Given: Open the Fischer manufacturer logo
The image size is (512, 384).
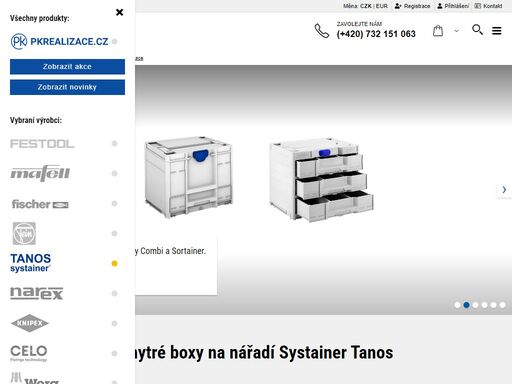Looking at the screenshot, I should 40,204.
